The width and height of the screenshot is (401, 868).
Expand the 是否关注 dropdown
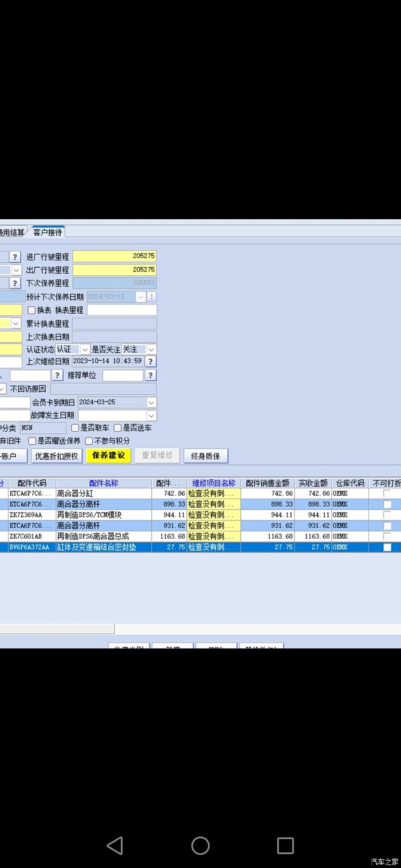(151, 349)
